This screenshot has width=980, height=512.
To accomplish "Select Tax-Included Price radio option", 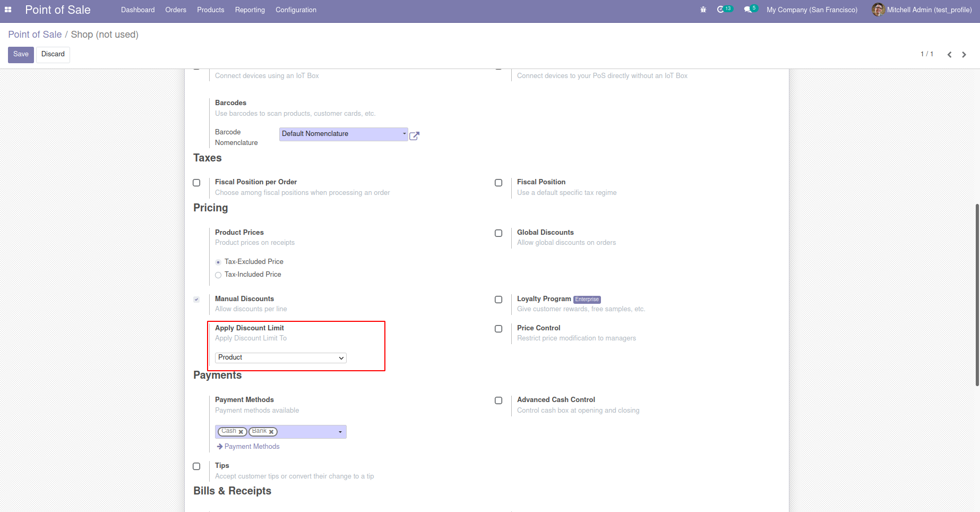I will (x=218, y=275).
